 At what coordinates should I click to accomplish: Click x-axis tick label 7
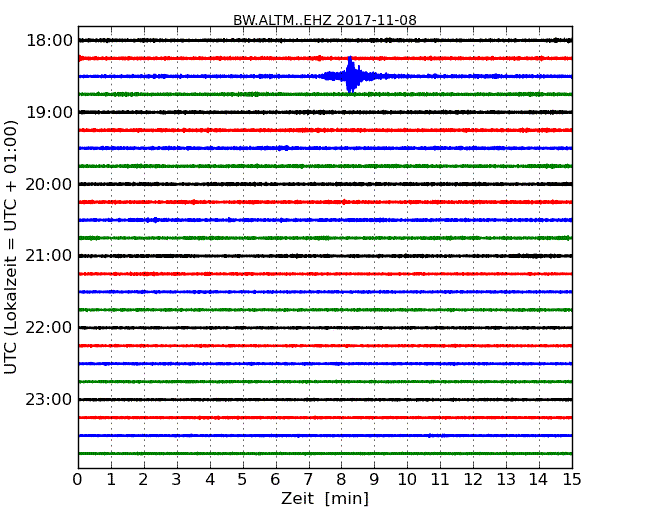308,480
